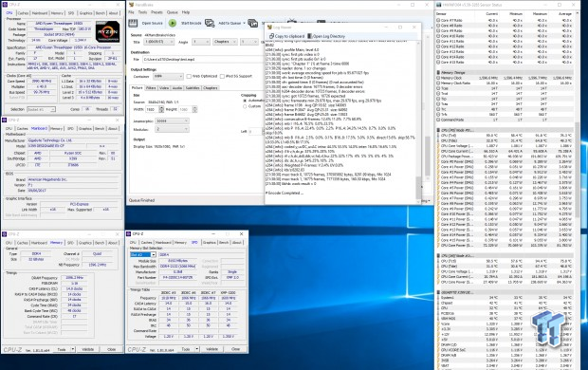Open the Chapters range type dropdown
Viewport: 588px width, 370px height.
(x=225, y=42)
